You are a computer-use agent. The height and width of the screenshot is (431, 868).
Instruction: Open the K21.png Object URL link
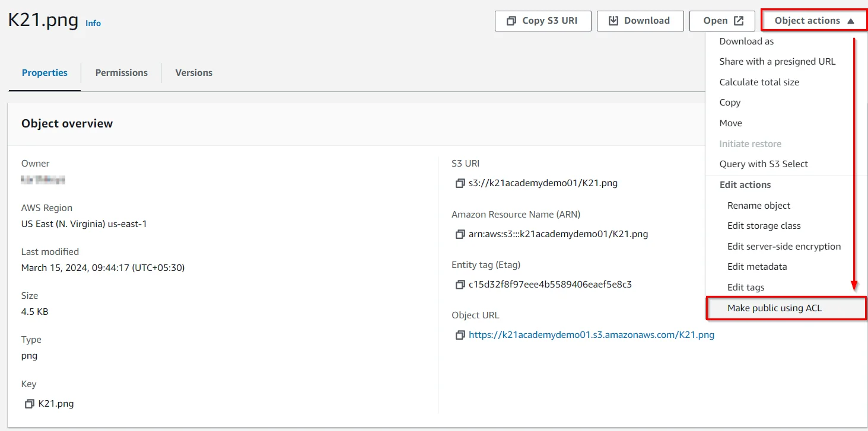pyautogui.click(x=591, y=335)
